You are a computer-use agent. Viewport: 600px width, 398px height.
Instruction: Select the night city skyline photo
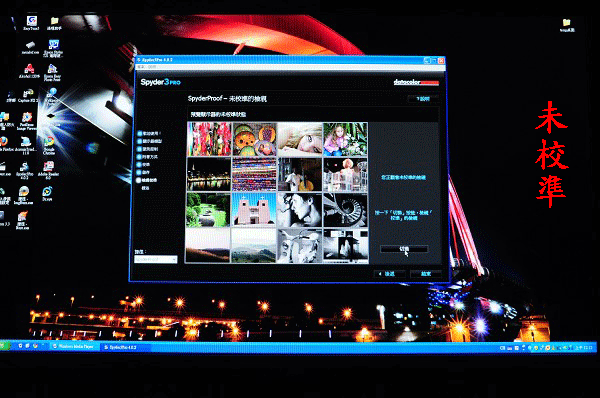tap(209, 174)
